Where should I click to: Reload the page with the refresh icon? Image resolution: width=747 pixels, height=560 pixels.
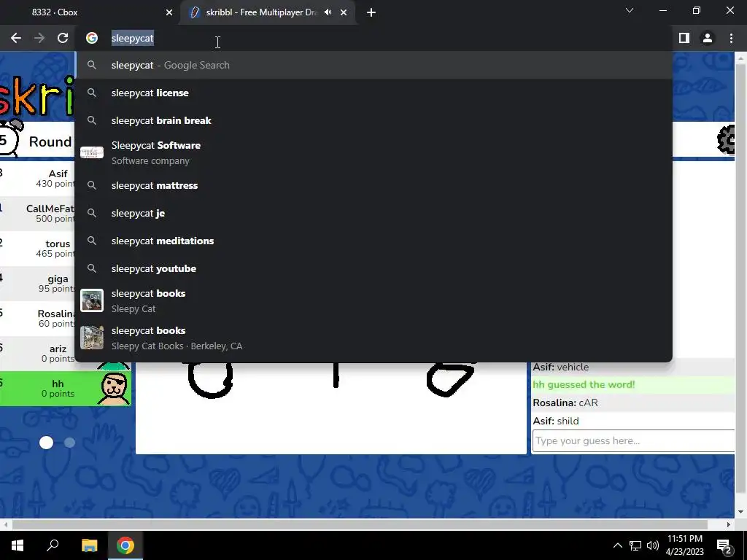point(63,38)
